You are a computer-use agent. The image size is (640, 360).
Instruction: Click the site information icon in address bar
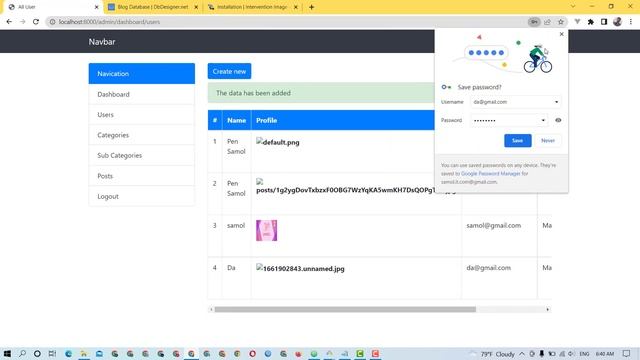(52, 22)
